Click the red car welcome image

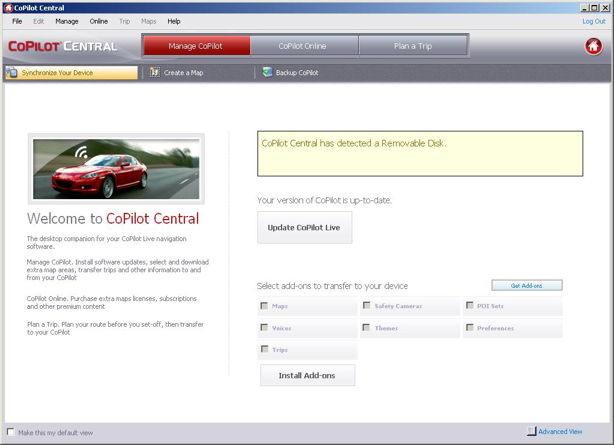pyautogui.click(x=116, y=169)
